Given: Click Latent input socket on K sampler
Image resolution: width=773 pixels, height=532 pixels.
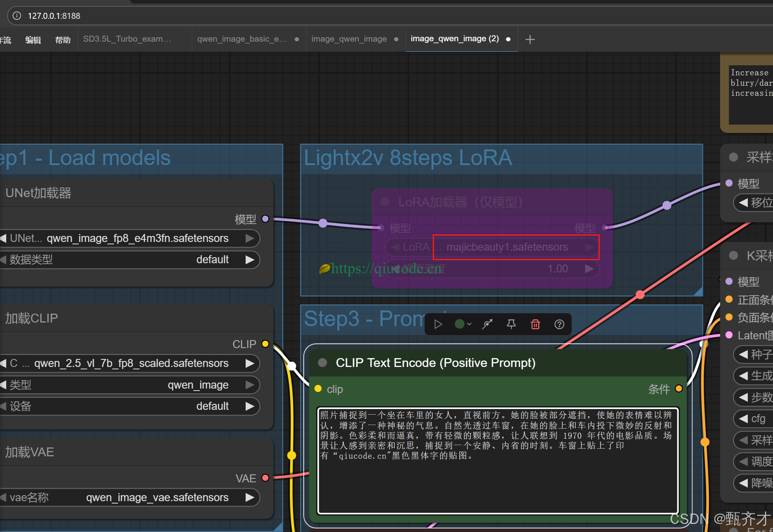Looking at the screenshot, I should point(729,335).
